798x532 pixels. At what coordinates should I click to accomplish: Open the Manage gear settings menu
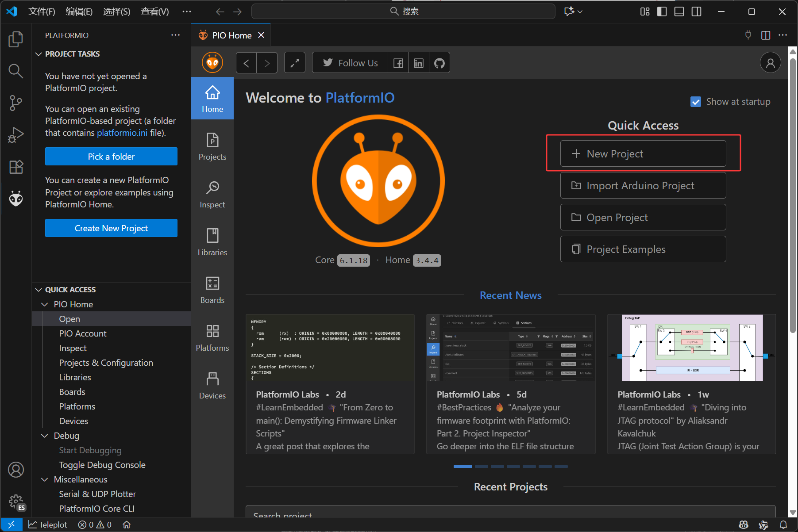click(x=16, y=501)
